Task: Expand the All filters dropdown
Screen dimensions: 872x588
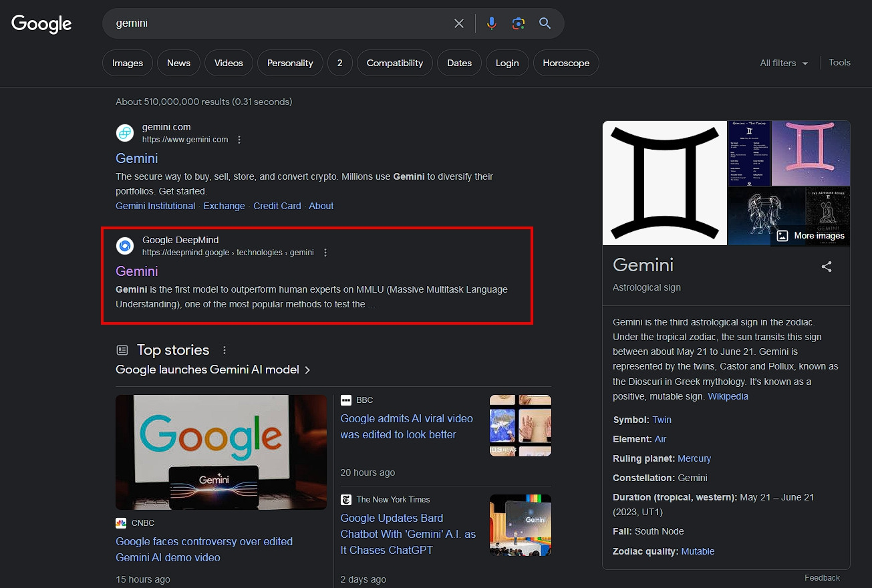Action: (784, 63)
